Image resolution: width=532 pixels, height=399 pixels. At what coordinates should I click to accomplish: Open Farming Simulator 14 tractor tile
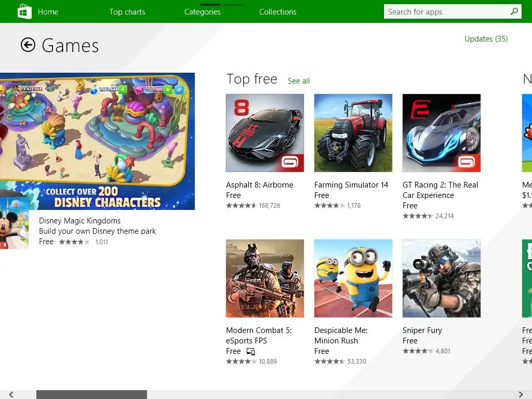pyautogui.click(x=353, y=133)
